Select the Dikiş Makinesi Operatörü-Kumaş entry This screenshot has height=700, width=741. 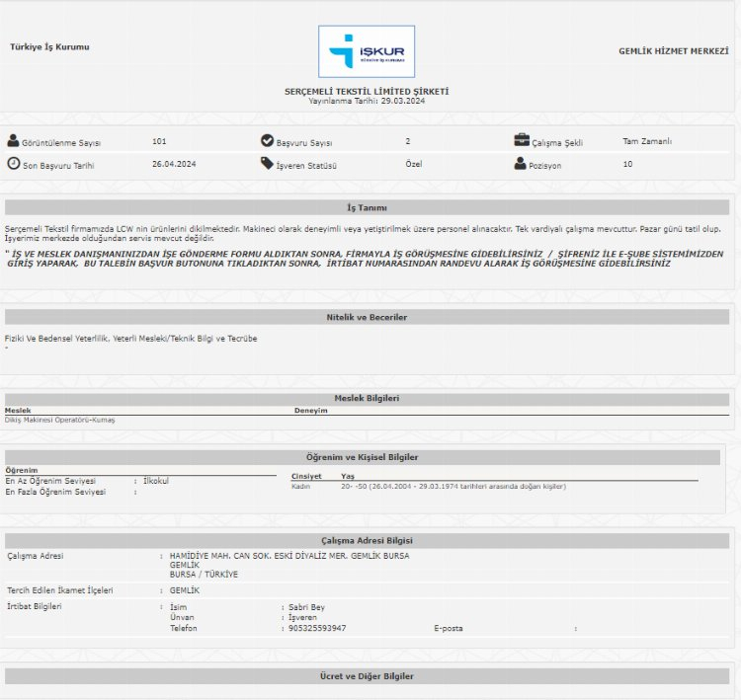(60, 420)
